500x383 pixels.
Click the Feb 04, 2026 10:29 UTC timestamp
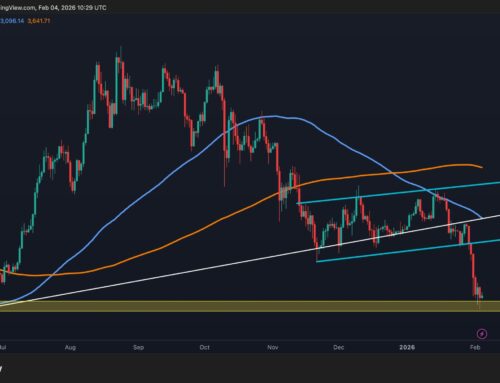(x=72, y=7)
